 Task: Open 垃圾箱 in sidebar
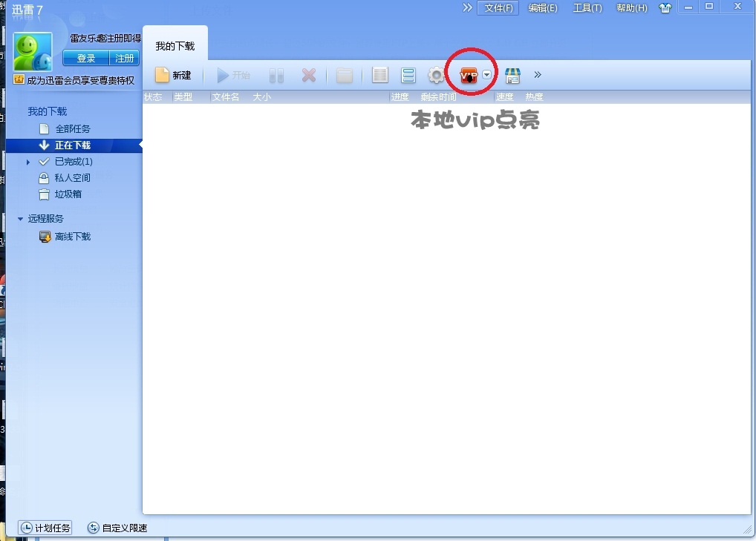tap(68, 194)
